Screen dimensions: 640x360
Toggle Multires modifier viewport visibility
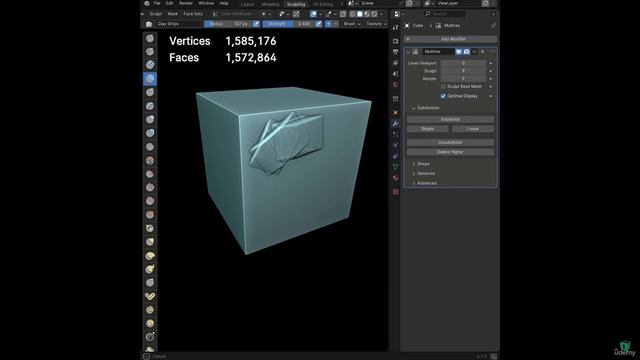coord(459,52)
